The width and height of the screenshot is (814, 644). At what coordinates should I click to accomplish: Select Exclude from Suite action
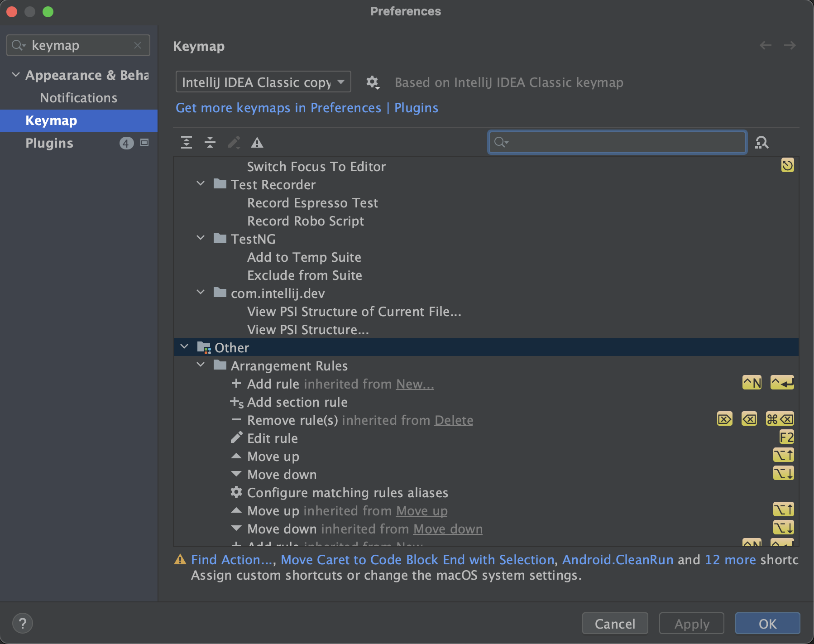click(486, 275)
